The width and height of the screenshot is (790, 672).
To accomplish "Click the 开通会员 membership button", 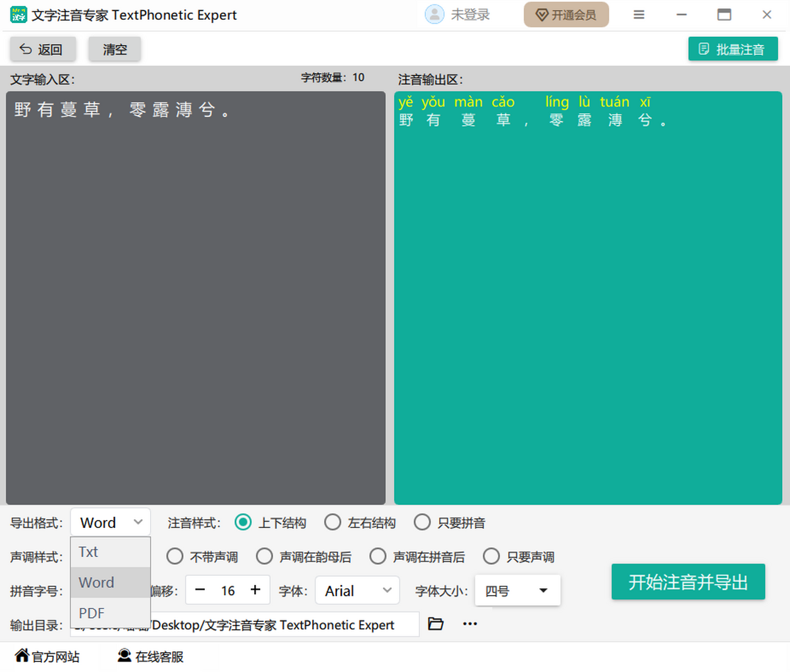I will pos(566,14).
